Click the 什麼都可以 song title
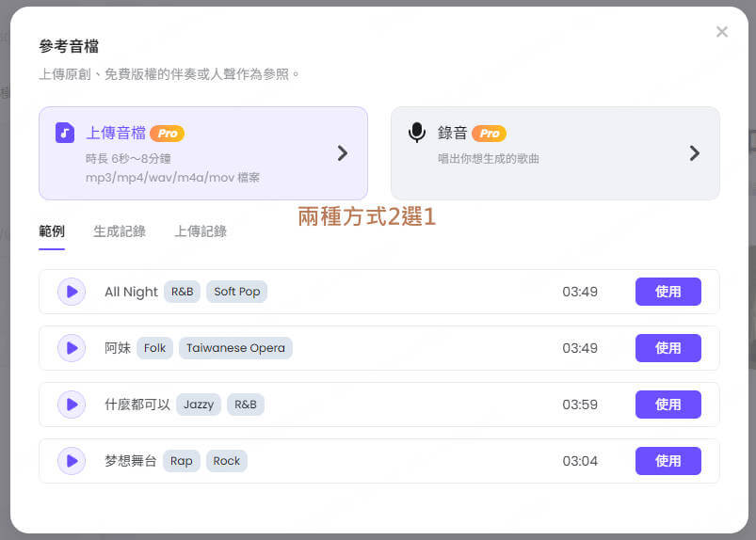 (137, 405)
